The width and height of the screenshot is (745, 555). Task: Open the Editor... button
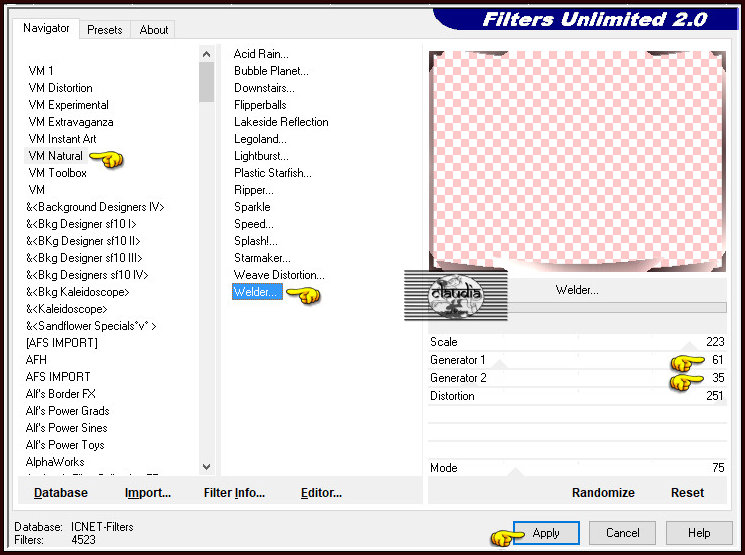[x=321, y=493]
